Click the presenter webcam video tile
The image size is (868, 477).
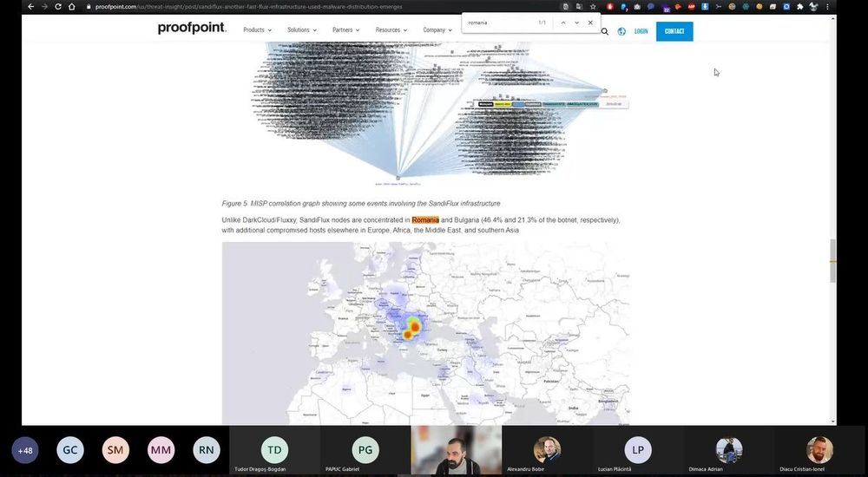point(457,450)
